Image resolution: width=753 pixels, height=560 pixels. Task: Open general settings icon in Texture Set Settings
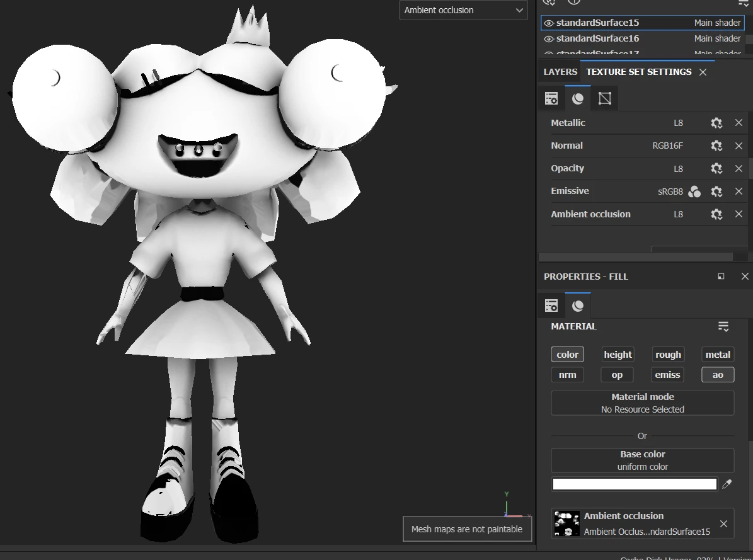pyautogui.click(x=551, y=98)
